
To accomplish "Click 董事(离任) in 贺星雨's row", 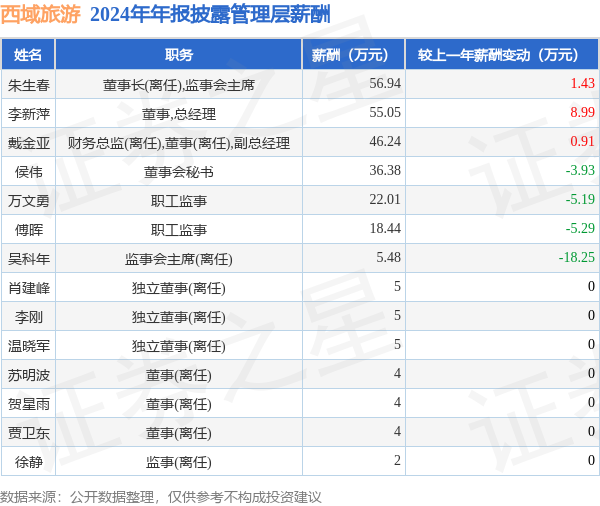I will 179,405.
